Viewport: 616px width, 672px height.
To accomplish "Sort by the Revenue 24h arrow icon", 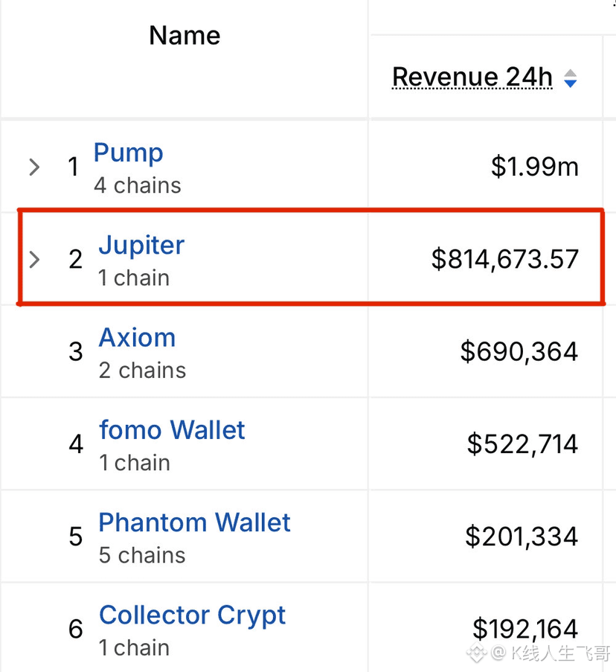I will click(x=570, y=78).
